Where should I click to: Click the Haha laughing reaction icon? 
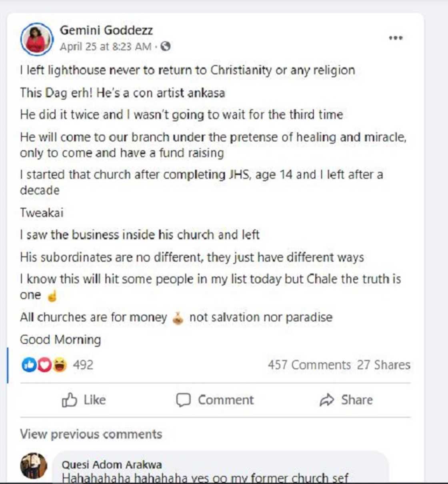pos(59,364)
